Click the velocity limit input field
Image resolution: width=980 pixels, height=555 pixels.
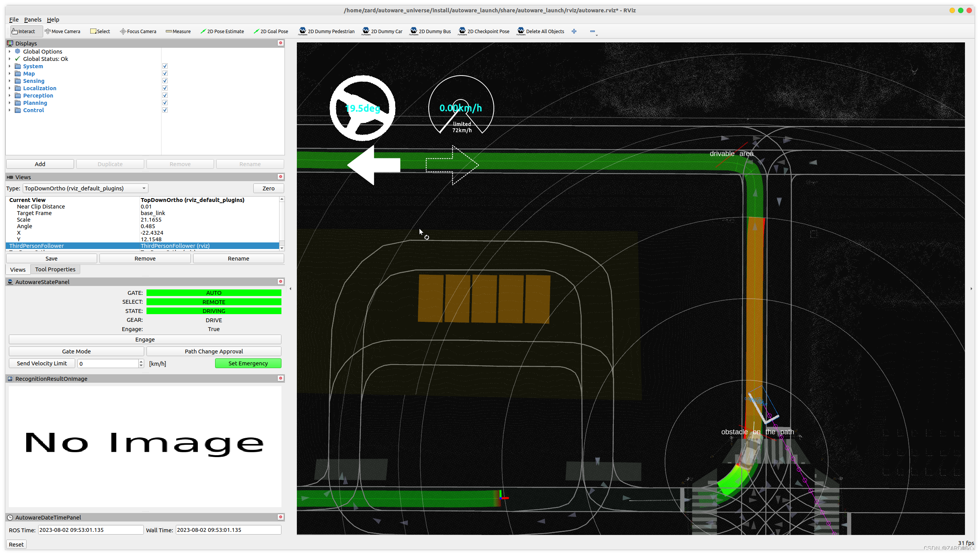(108, 363)
